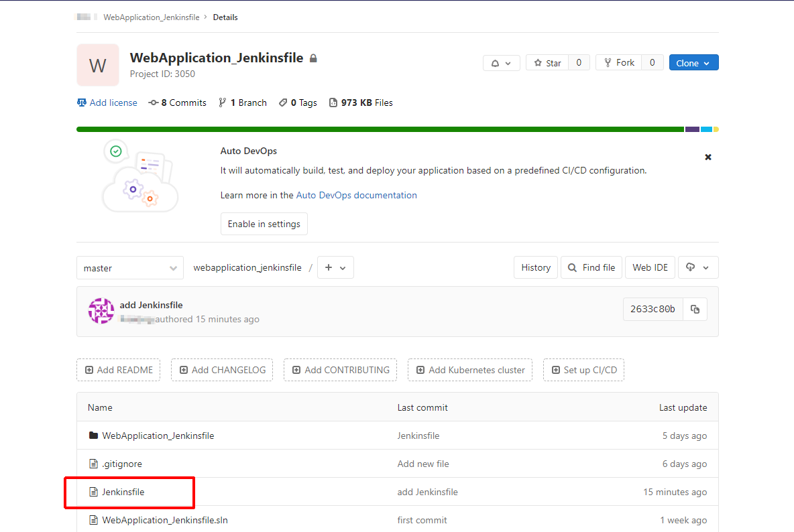794x532 pixels.
Task: Click Set up CI/CD button
Action: click(x=583, y=370)
